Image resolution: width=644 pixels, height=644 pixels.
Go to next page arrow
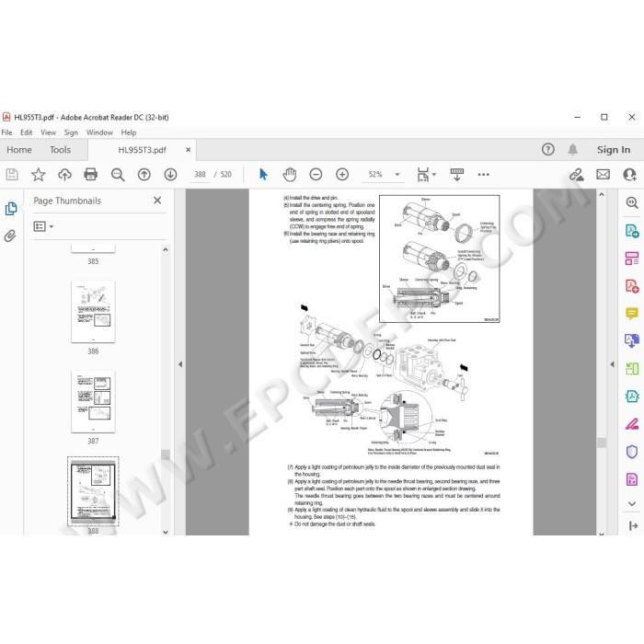pyautogui.click(x=170, y=175)
